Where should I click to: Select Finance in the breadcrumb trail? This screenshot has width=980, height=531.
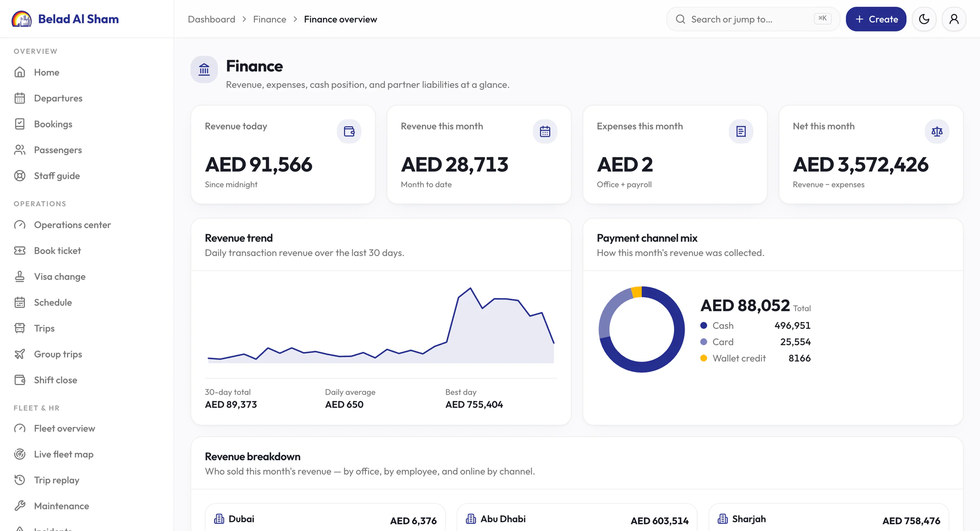(269, 19)
